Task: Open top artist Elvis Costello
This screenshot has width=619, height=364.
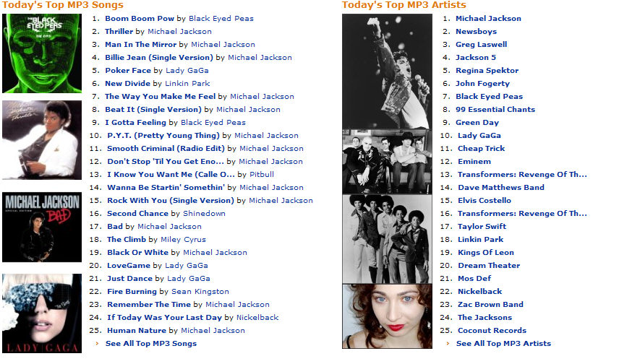Action: pyautogui.click(x=484, y=201)
